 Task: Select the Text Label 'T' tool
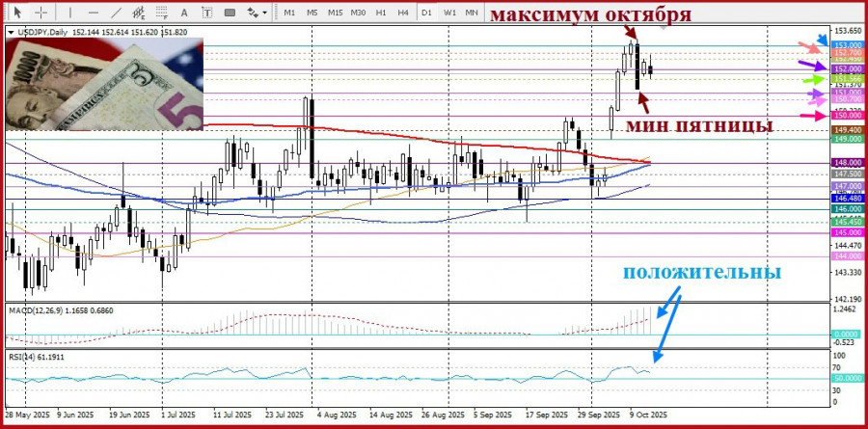click(x=206, y=12)
